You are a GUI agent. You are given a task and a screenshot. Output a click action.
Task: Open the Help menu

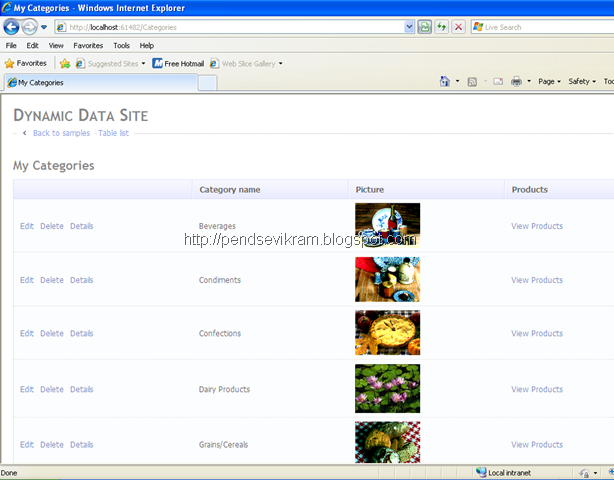[147, 45]
